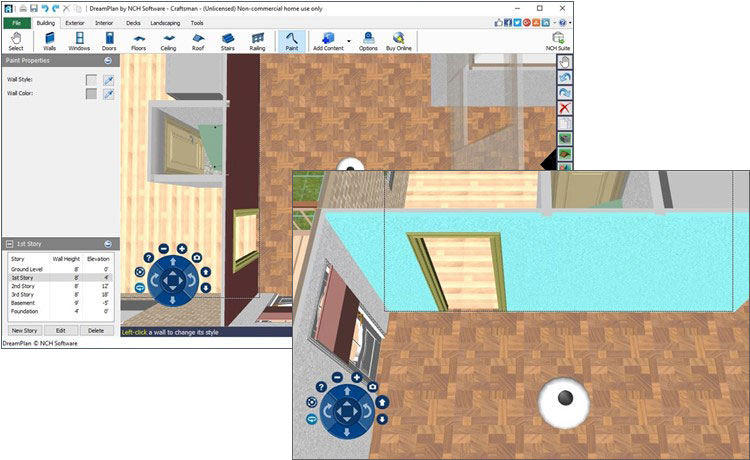Choose the Windows tool in the ribbon
This screenshot has height=460, width=750.
pos(79,40)
